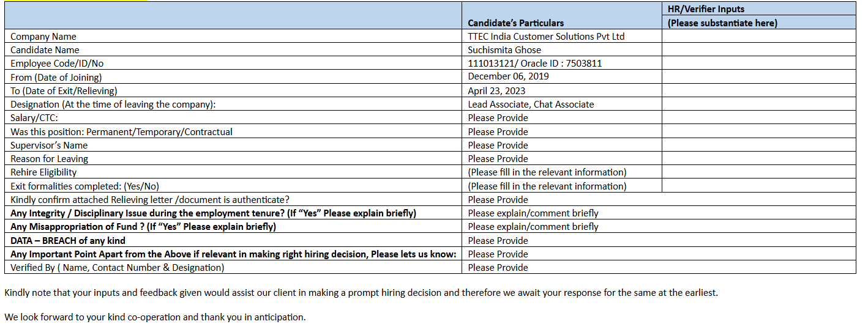This screenshot has height=324, width=868.
Task: Click the 'Candidate's Particulars' column header
Action: (x=515, y=23)
